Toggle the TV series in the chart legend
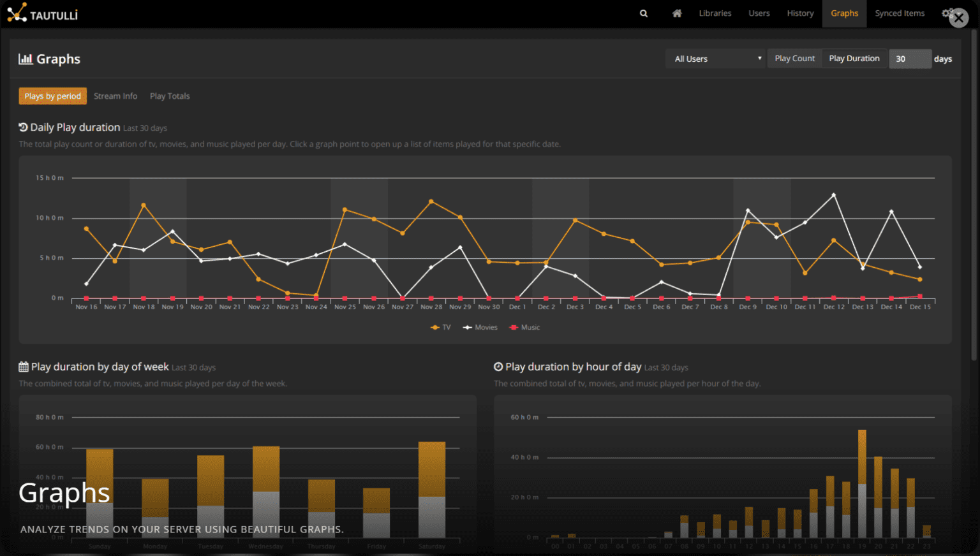 (x=441, y=327)
